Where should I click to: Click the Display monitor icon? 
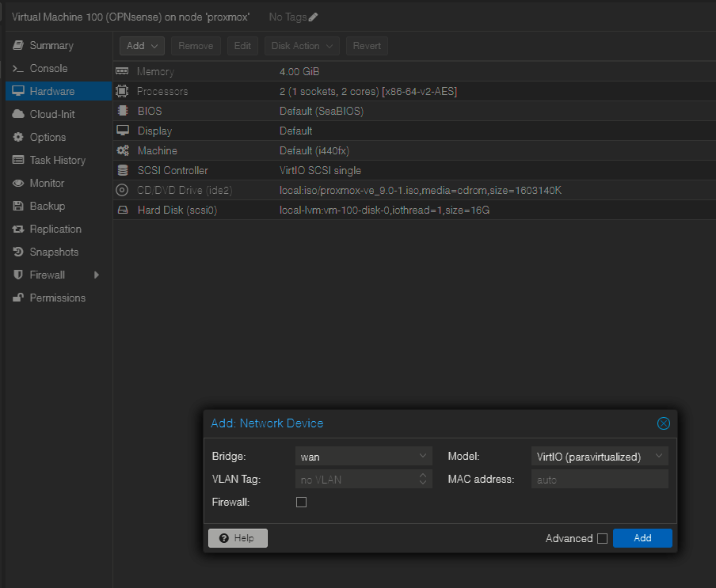pos(123,131)
